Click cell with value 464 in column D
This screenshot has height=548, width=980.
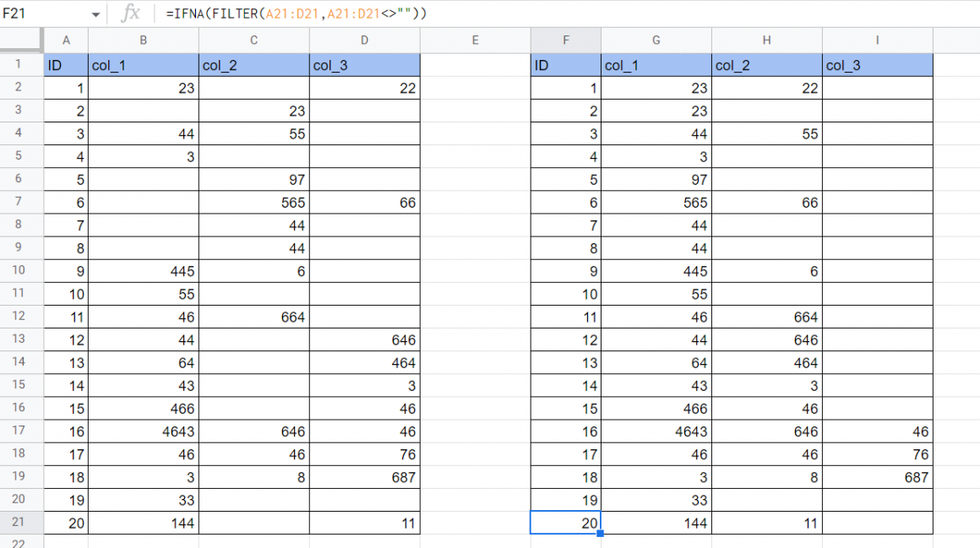point(364,362)
